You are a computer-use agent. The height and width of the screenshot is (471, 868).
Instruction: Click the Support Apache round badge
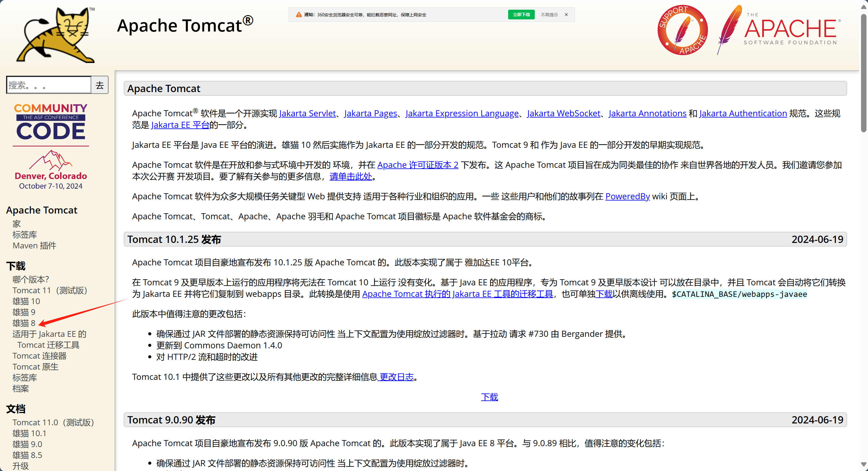coord(682,30)
